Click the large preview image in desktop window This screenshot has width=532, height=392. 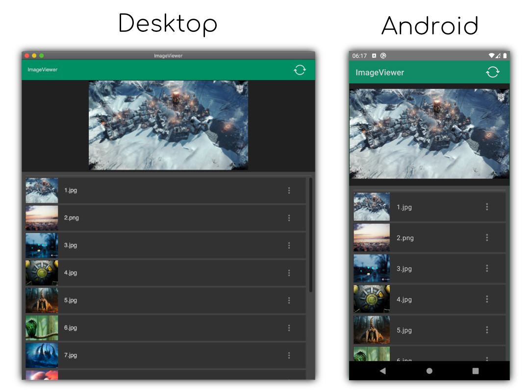(x=168, y=125)
